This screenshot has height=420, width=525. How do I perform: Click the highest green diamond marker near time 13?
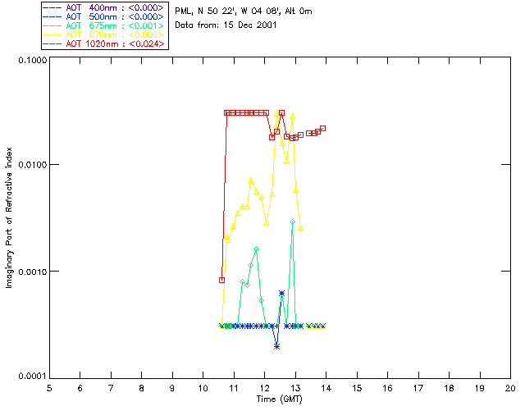tap(292, 221)
